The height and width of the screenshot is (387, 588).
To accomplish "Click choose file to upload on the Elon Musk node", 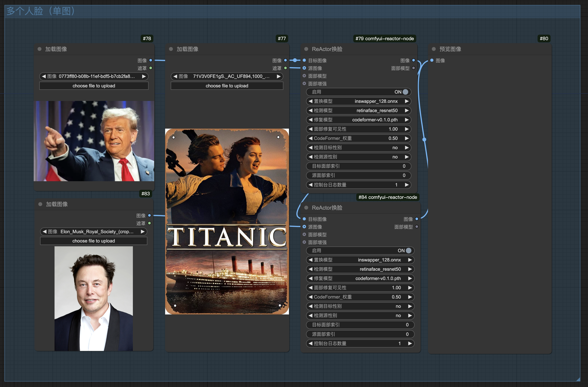I will (x=94, y=241).
